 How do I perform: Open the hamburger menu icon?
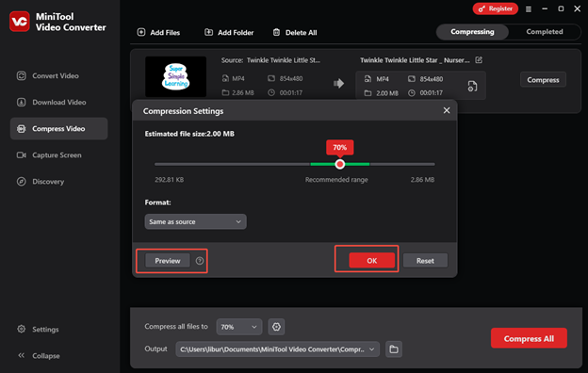(529, 9)
